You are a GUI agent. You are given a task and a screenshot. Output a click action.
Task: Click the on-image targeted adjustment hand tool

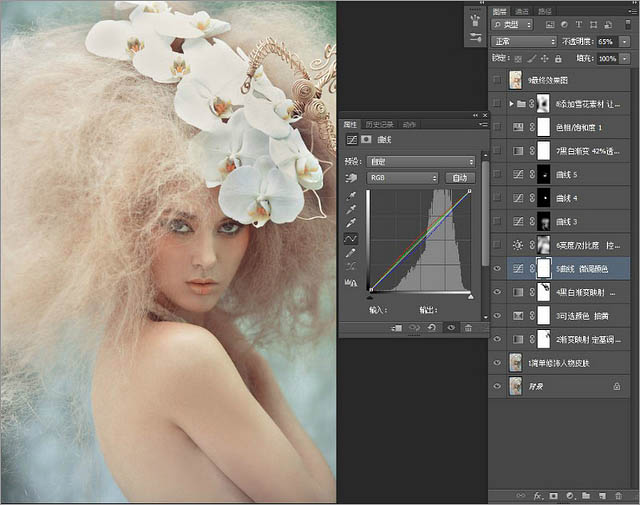click(352, 177)
